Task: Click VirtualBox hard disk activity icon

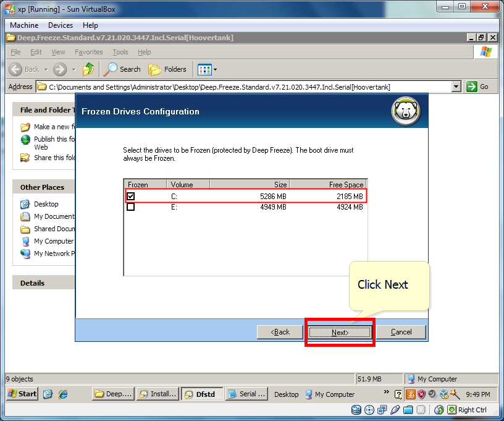Action: point(356,410)
